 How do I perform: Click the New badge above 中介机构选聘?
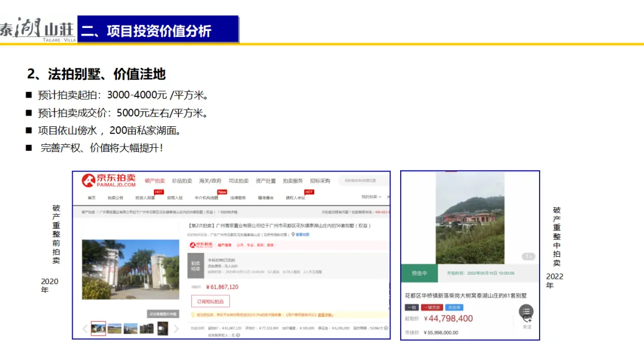[222, 192]
